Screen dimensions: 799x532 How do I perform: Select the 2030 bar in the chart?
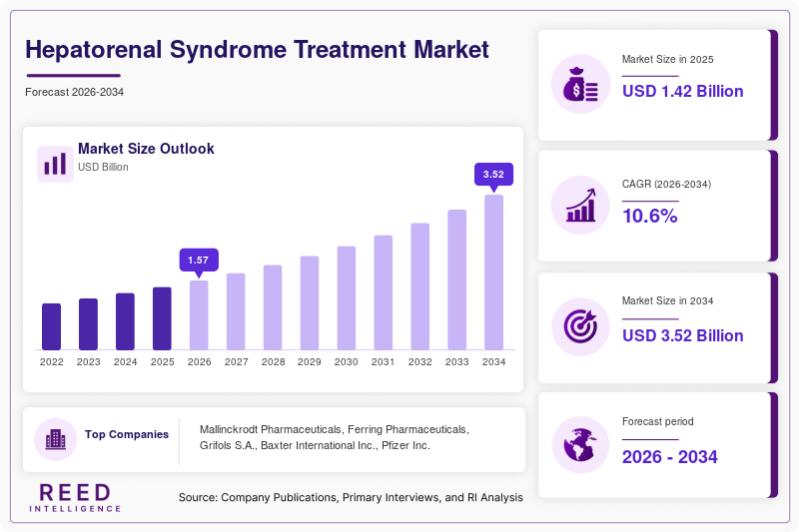pyautogui.click(x=347, y=298)
